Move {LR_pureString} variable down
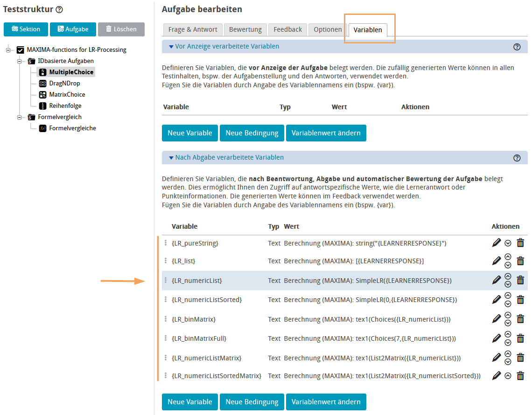 508,243
